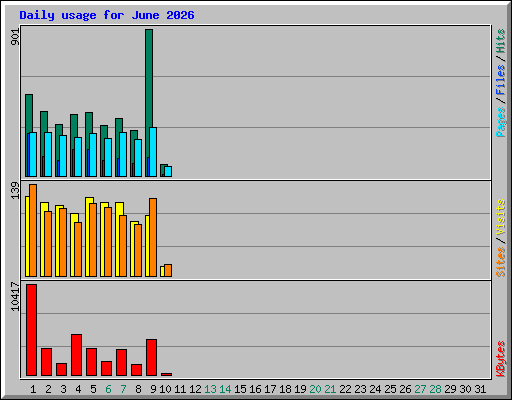
Task: Select the red KBytes bar for day 9
Action: point(151,357)
